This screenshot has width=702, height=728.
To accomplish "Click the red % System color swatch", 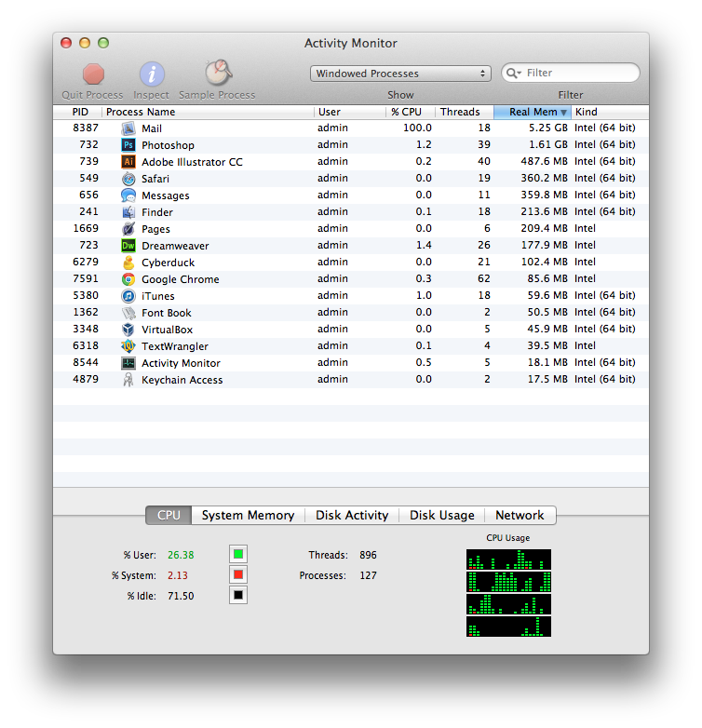I will click(238, 574).
